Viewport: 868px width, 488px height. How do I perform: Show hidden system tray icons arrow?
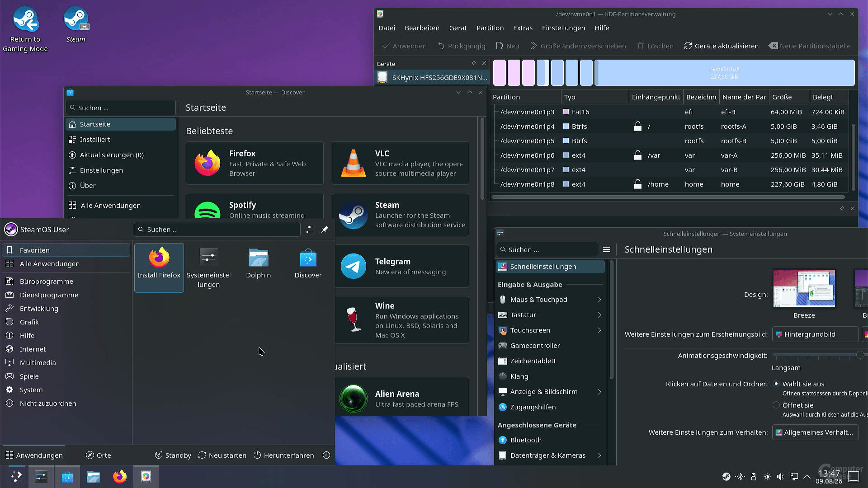coord(807,477)
